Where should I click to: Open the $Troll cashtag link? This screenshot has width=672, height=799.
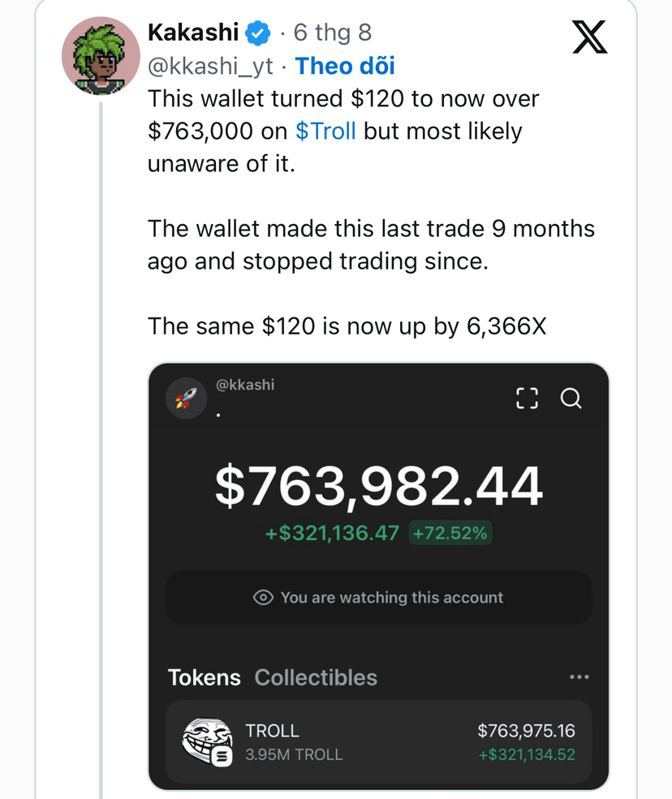point(325,131)
